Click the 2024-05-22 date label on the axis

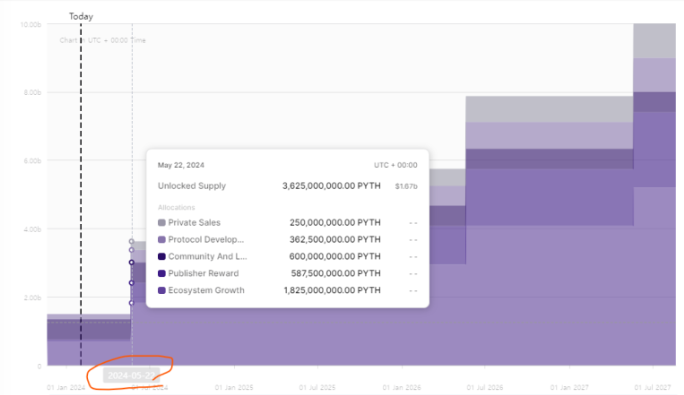tap(131, 375)
